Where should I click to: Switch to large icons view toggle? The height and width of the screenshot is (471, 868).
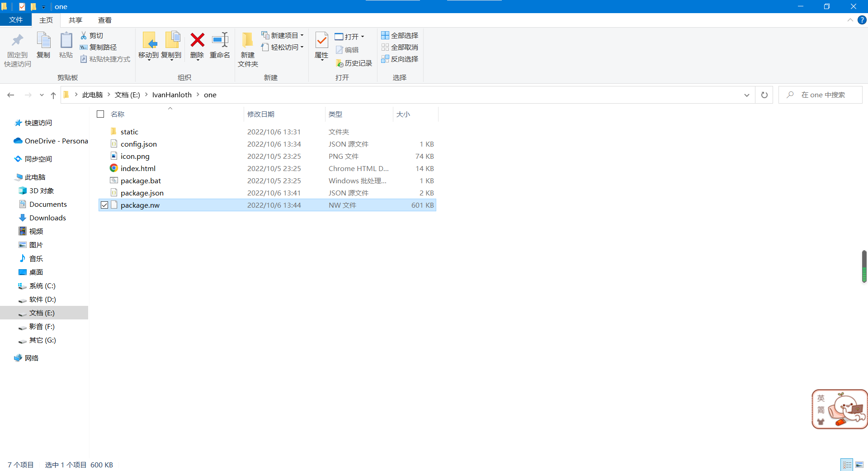pos(859,465)
